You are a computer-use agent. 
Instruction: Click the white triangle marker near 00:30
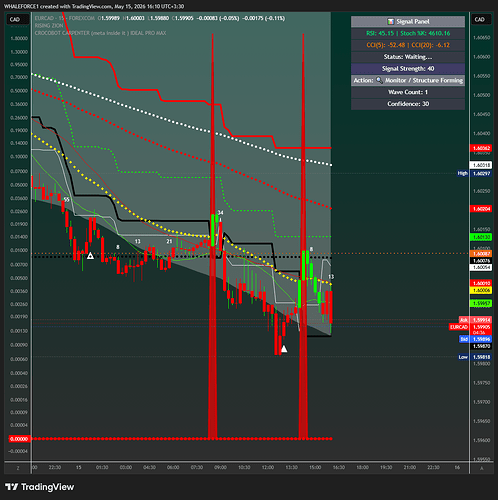pos(90,256)
